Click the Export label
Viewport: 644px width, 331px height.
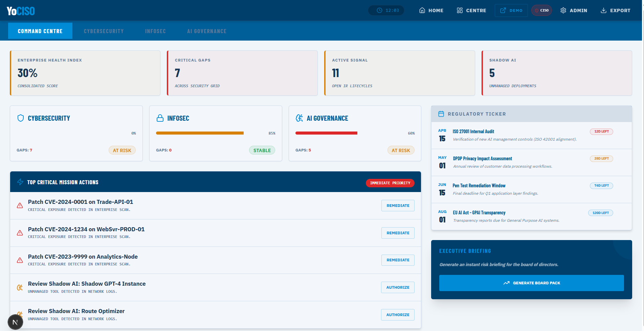tap(620, 10)
